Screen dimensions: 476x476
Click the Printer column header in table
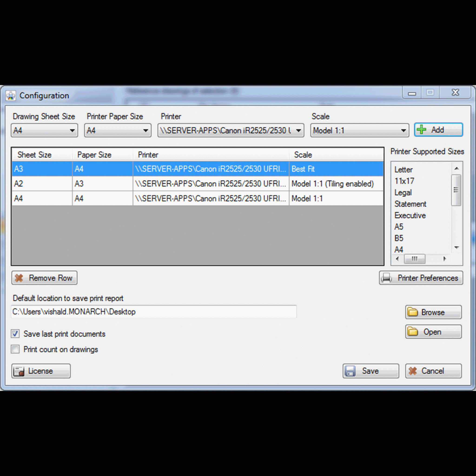[211, 155]
